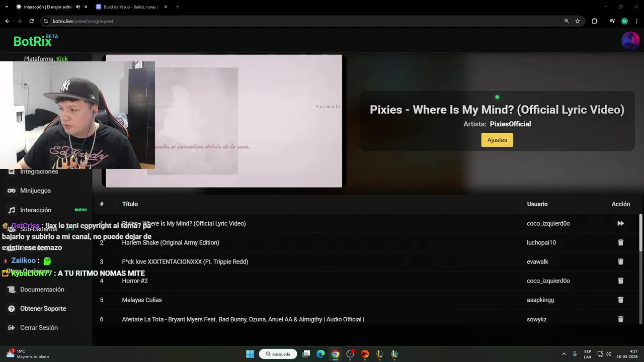Open the weather widget showing 16°C

tap(28, 354)
